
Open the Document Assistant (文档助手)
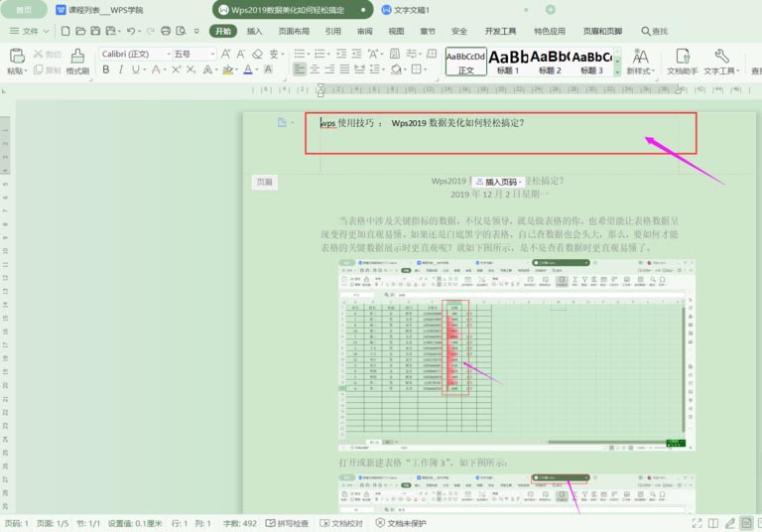[x=683, y=62]
